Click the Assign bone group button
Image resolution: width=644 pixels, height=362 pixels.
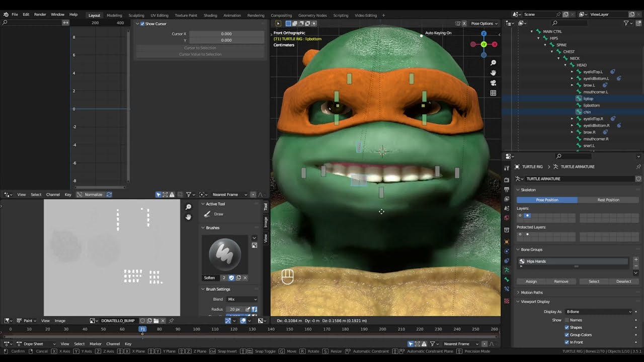point(531,282)
